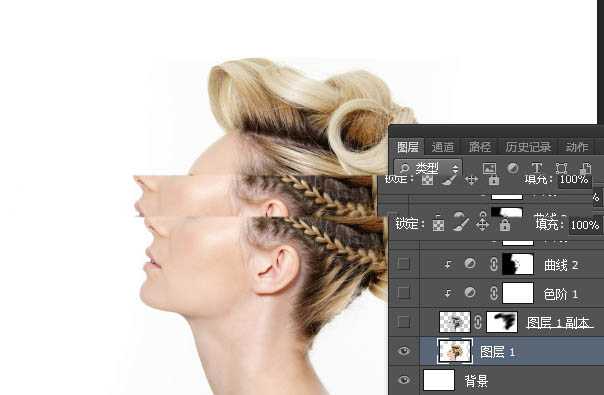Click the mask link icon on 曲线 2
The height and width of the screenshot is (395, 604).
click(493, 264)
